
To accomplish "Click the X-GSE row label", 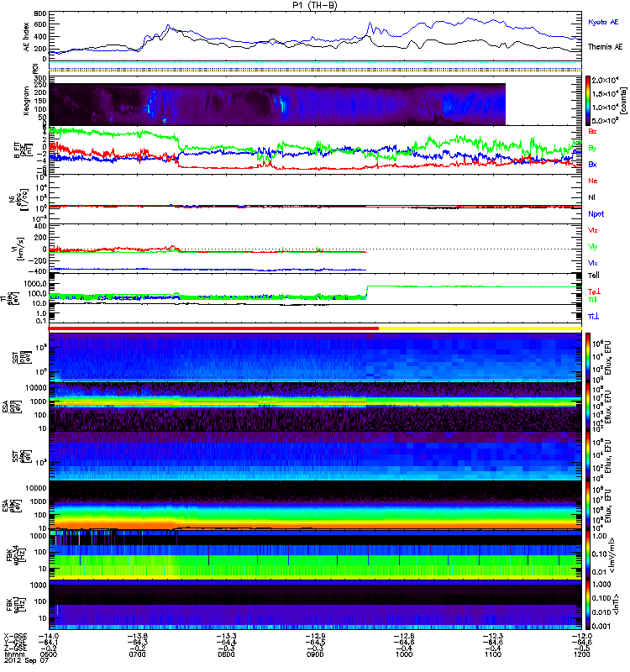I will [x=15, y=636].
